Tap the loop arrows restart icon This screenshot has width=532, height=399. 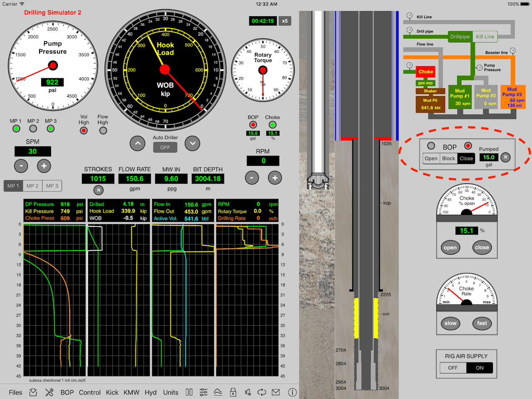point(262,392)
